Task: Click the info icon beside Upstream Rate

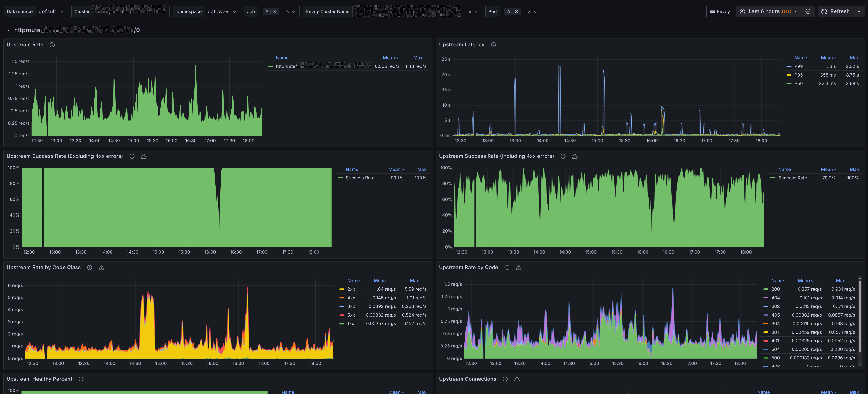Action: coord(52,45)
